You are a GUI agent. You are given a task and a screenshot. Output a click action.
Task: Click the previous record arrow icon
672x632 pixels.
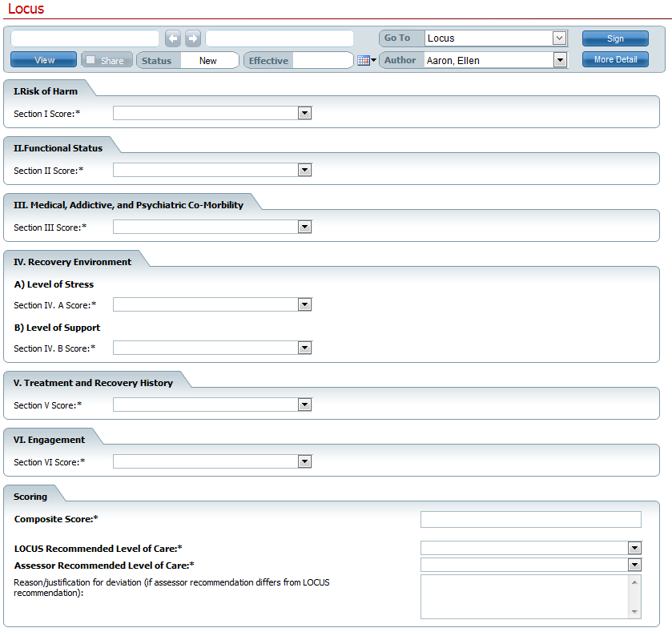click(173, 38)
